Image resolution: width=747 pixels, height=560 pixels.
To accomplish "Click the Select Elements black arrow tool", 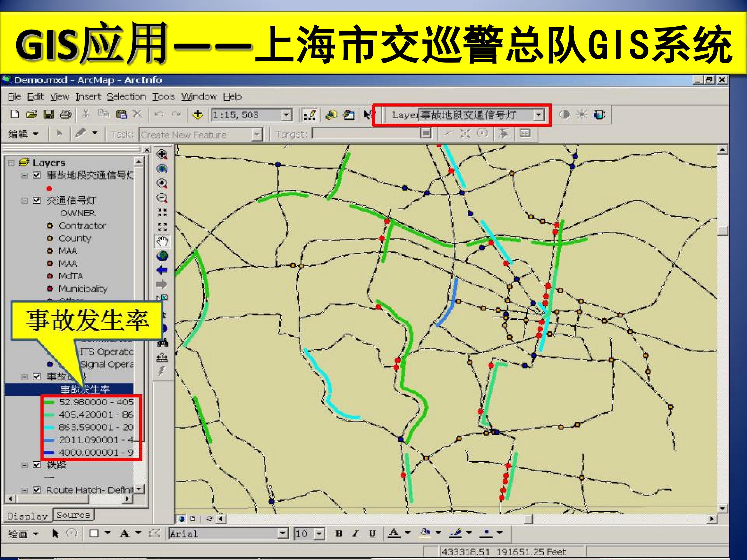I will (x=56, y=534).
